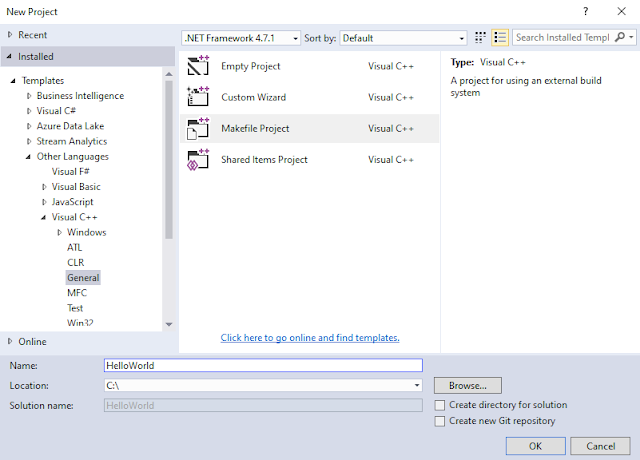This screenshot has height=460, width=640.
Task: Select ATL under Visual C++
Action: pyautogui.click(x=75, y=247)
